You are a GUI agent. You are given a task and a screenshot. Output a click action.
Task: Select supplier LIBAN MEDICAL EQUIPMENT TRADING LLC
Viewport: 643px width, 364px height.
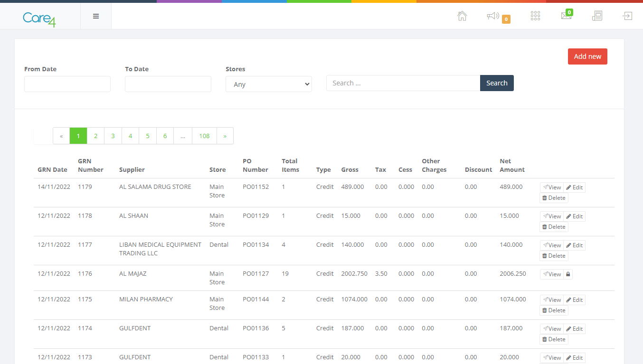point(160,249)
